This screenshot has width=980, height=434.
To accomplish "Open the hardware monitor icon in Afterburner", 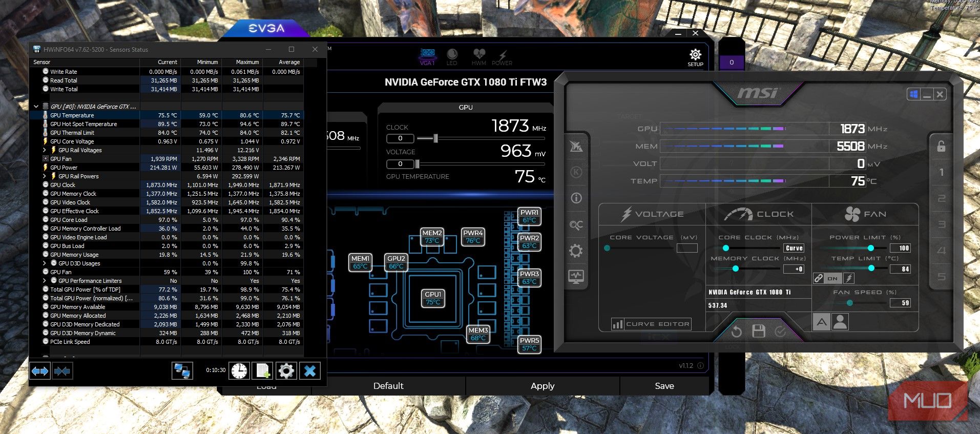I will coord(576,277).
